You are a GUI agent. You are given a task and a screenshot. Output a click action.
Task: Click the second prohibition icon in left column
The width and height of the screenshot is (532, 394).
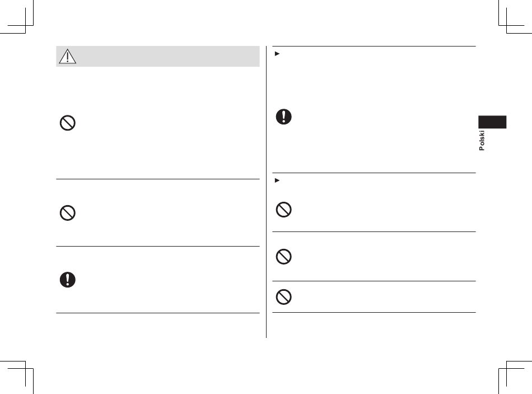(x=68, y=213)
